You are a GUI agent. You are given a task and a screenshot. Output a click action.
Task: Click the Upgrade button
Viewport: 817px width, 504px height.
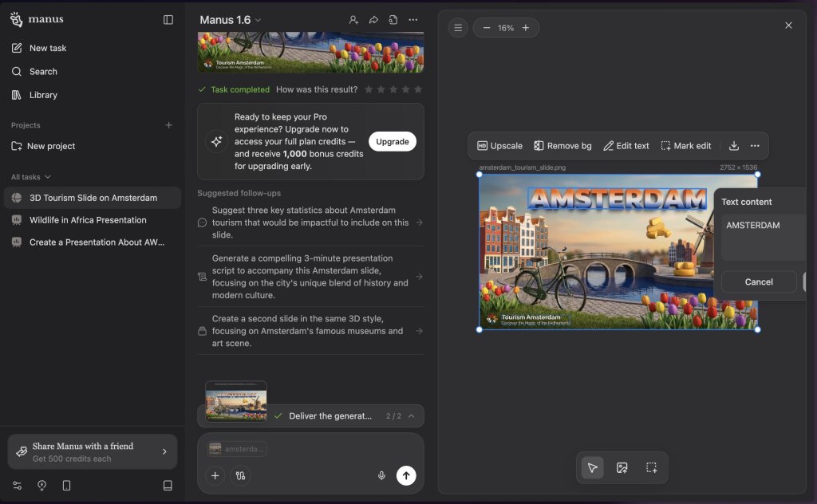[x=392, y=142]
